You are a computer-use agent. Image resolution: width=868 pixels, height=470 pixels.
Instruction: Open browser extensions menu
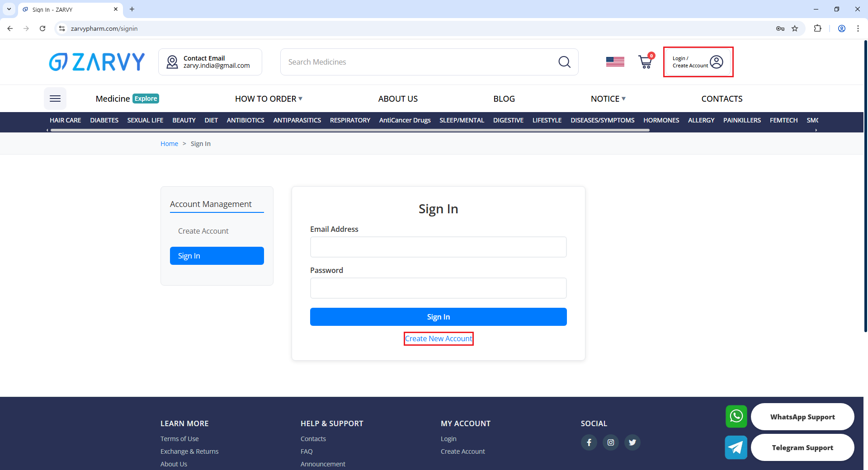[817, 28]
